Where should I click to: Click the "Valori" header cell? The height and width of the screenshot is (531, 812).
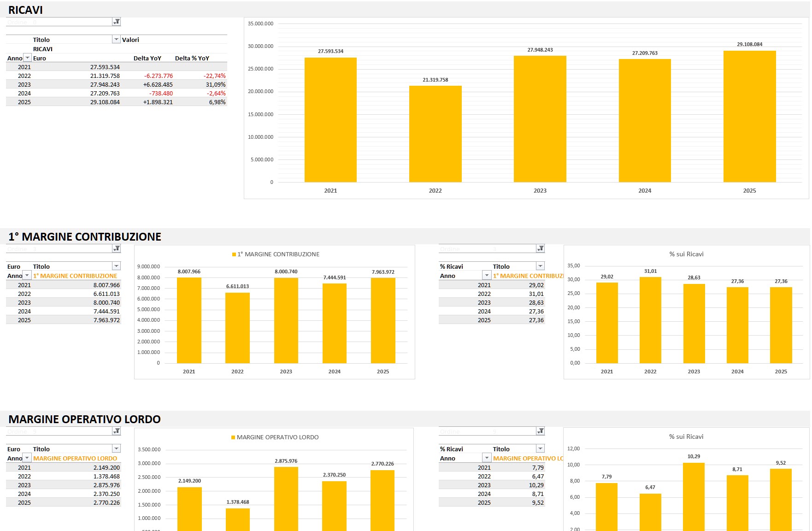[x=130, y=40]
